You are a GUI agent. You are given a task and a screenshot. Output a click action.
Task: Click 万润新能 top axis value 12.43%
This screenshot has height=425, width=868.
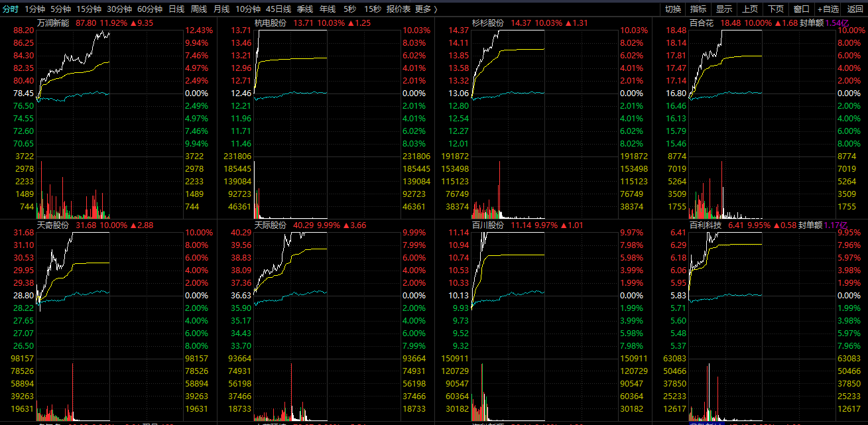200,30
